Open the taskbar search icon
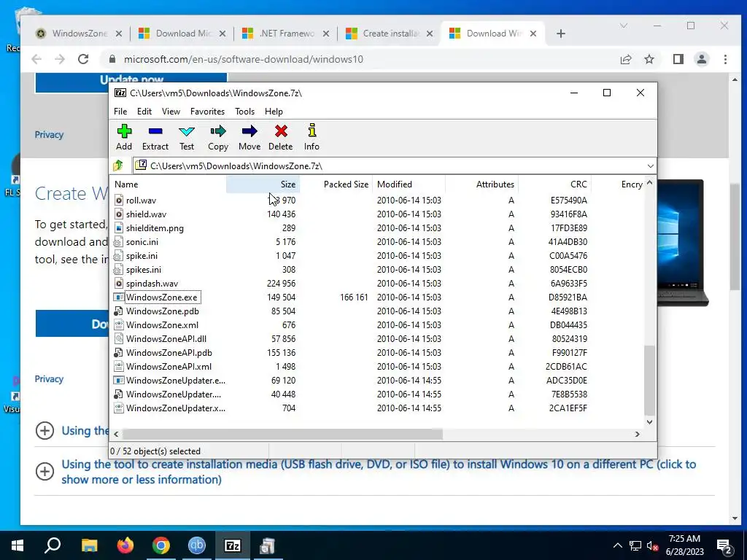 [x=53, y=545]
